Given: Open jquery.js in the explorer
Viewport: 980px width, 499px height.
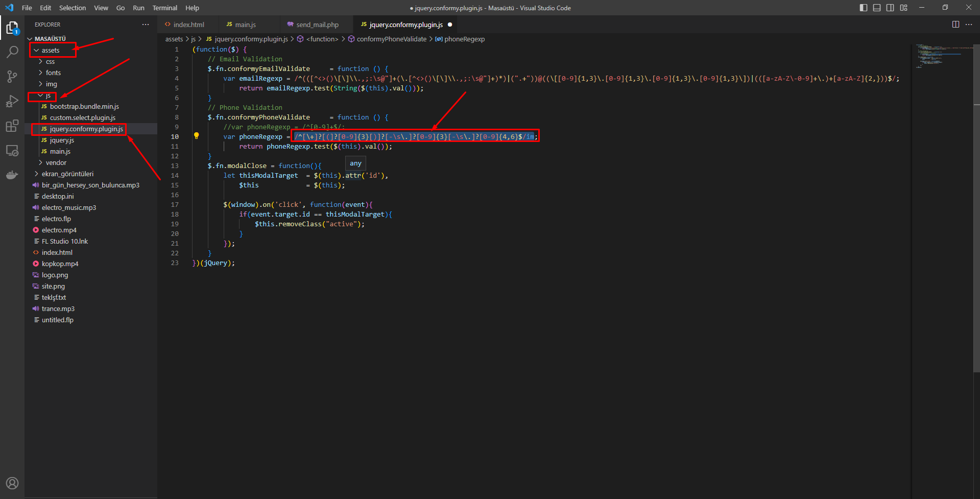Looking at the screenshot, I should point(62,140).
